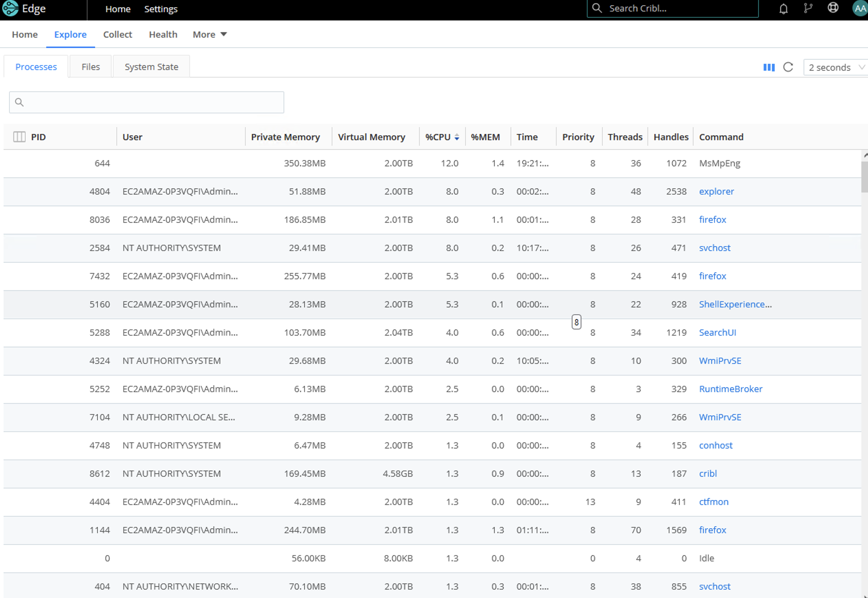Open the notifications bell
868x598 pixels.
pyautogui.click(x=783, y=8)
